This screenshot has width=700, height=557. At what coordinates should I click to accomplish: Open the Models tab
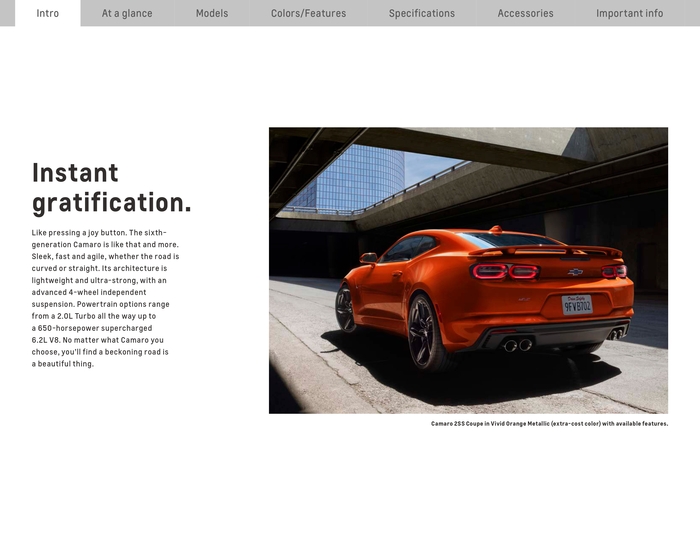(212, 13)
